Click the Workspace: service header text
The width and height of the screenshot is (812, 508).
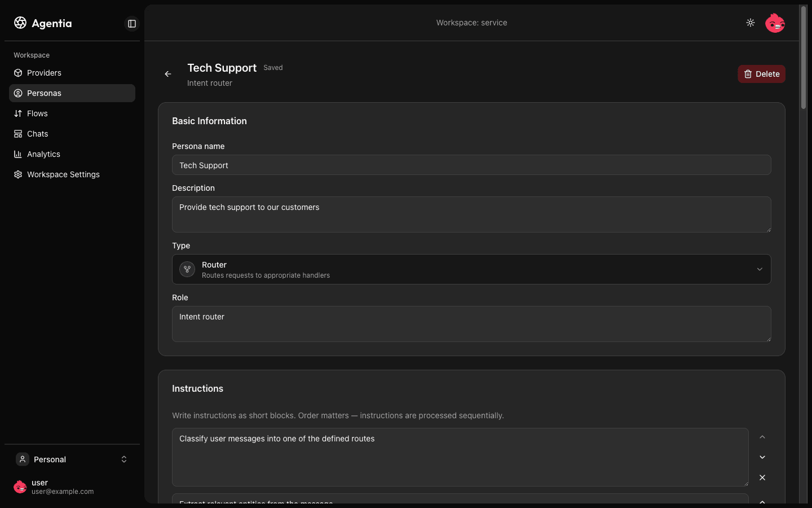[x=471, y=23]
